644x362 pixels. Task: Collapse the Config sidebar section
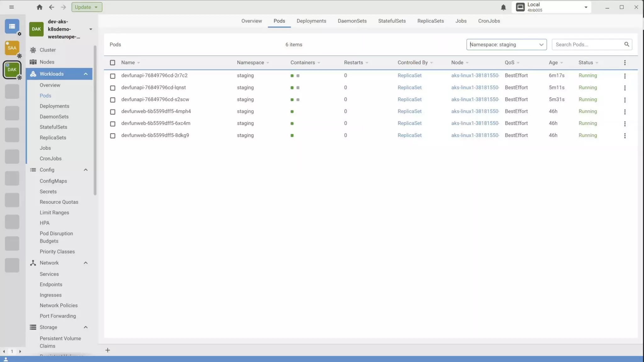pos(86,170)
